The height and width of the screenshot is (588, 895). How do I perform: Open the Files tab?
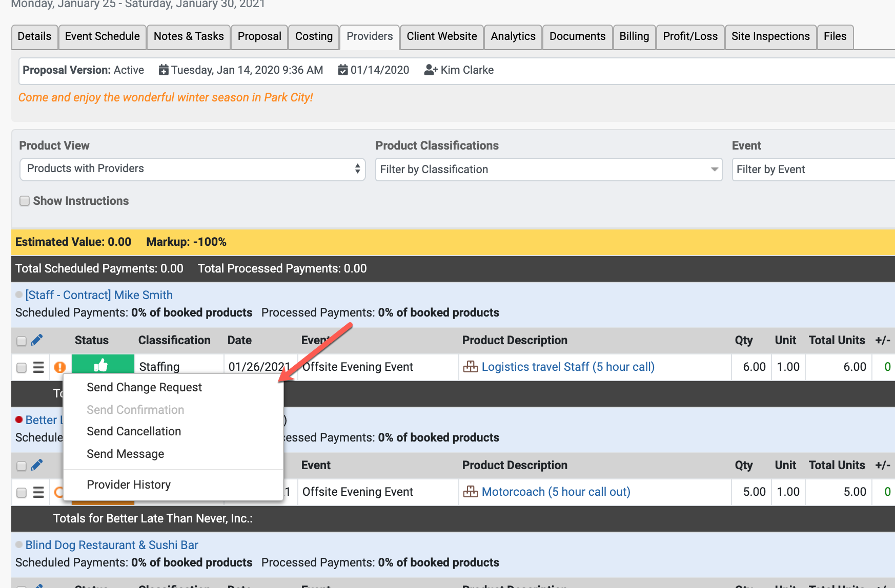coord(835,36)
